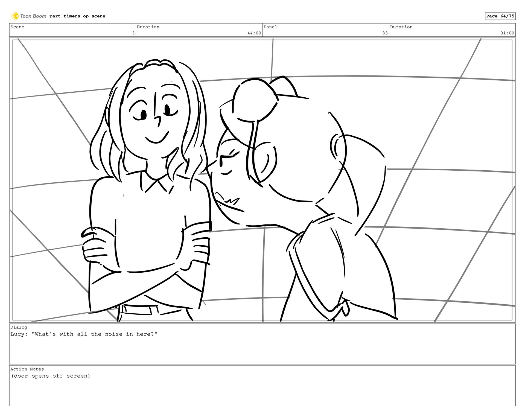Click the Scene label in header
The width and height of the screenshot is (525, 420).
pyautogui.click(x=17, y=27)
